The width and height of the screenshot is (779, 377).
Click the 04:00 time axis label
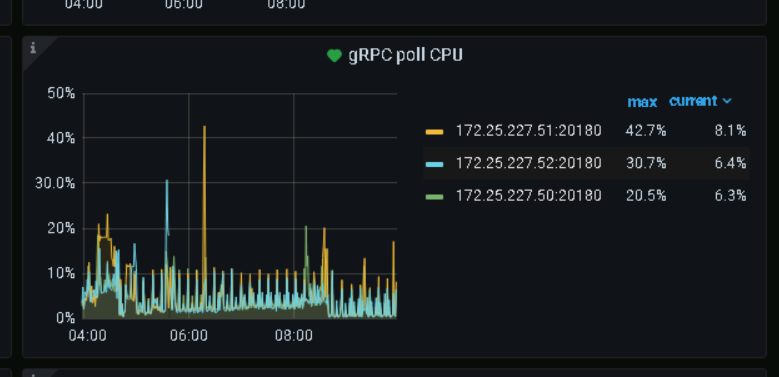coord(87,335)
